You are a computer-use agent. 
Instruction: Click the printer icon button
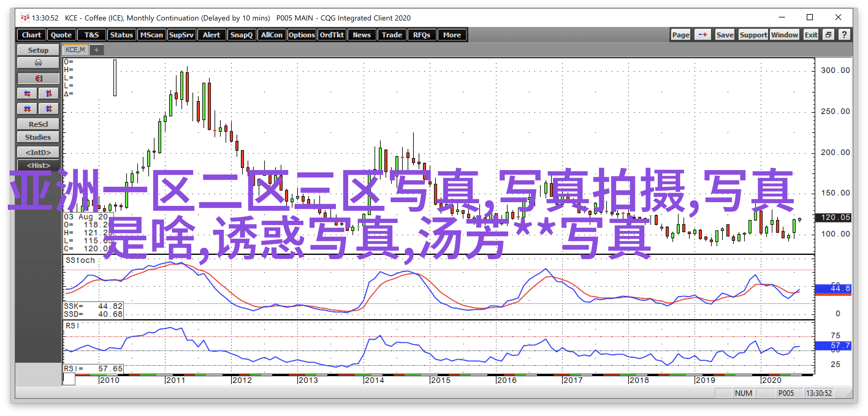point(38,63)
